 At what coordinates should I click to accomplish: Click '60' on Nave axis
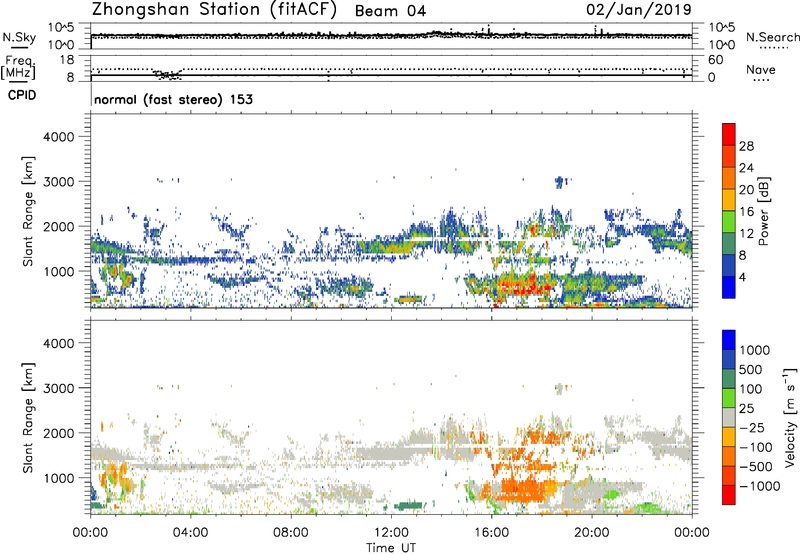715,60
